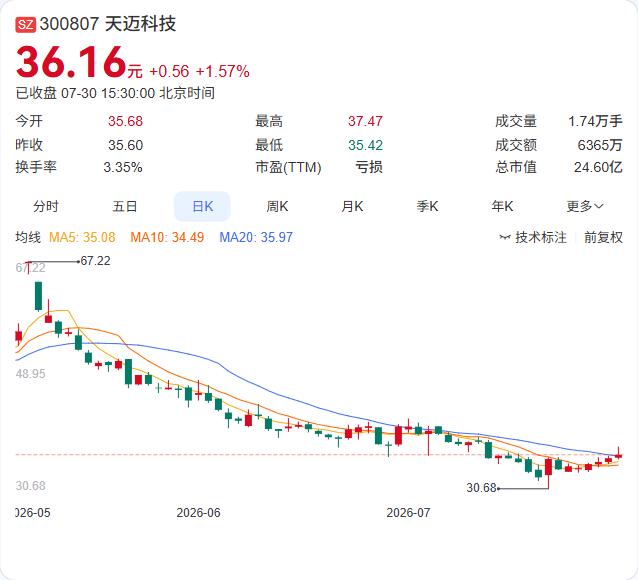
Task: Click the 2026-06 date axis label
Action: 198,512
